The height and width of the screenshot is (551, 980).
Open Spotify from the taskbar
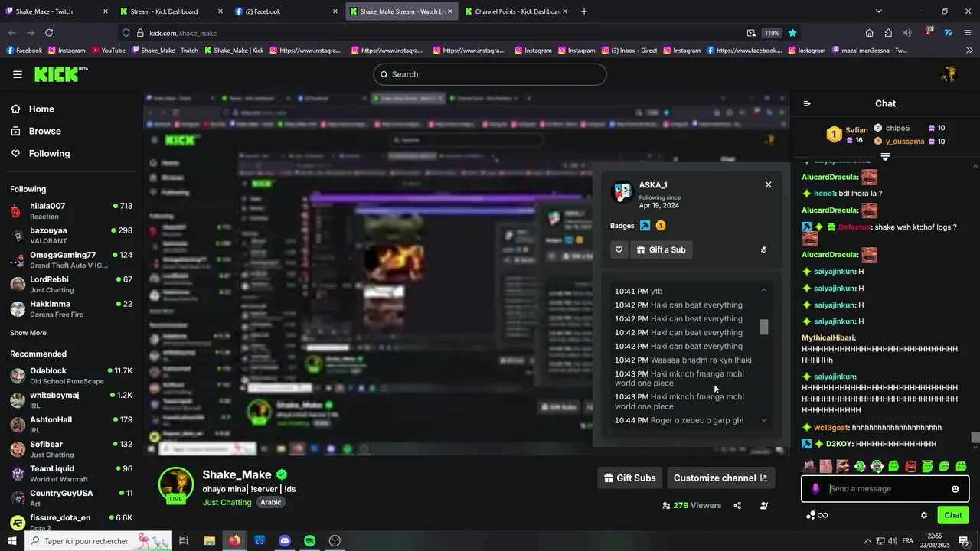coord(309,541)
